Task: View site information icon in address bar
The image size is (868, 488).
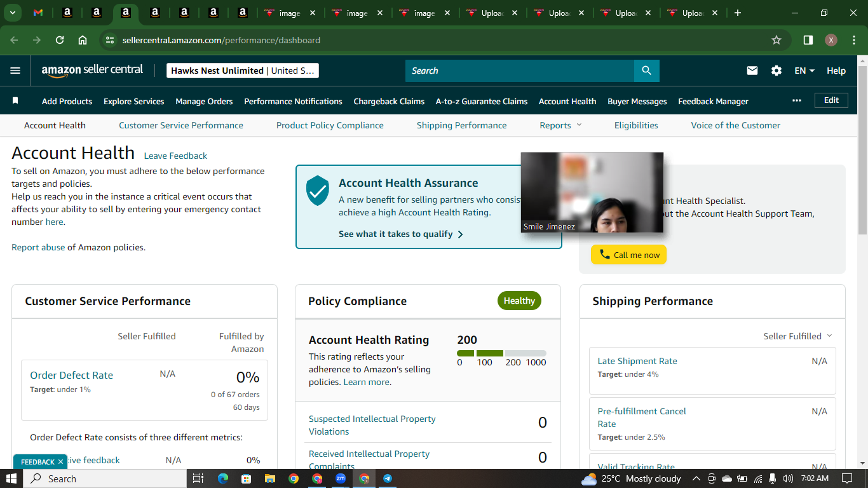Action: (x=110, y=40)
